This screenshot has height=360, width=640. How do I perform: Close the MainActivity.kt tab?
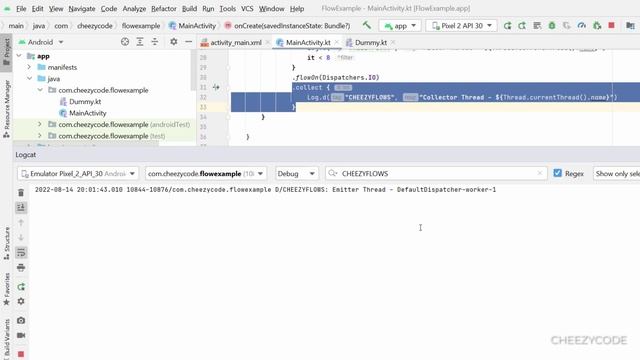(x=336, y=42)
